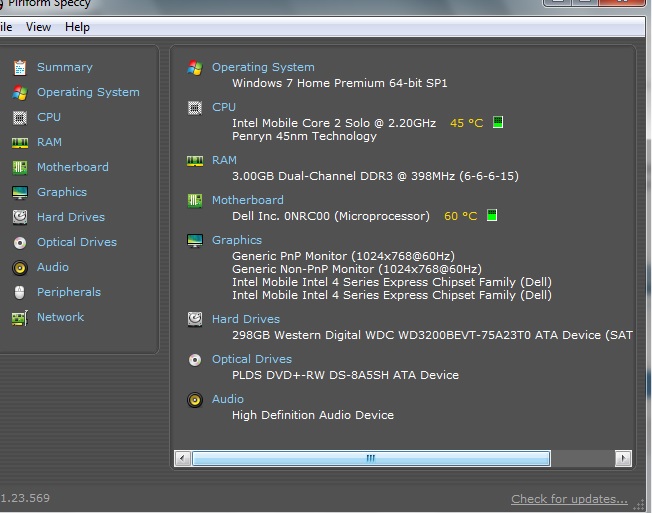Click the Audio speaker icon in sidebar

[x=20, y=267]
